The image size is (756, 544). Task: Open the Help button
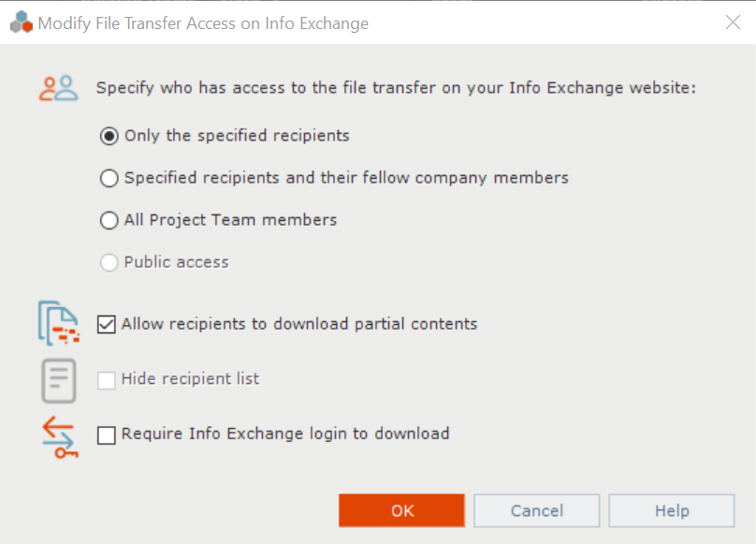[x=672, y=510]
